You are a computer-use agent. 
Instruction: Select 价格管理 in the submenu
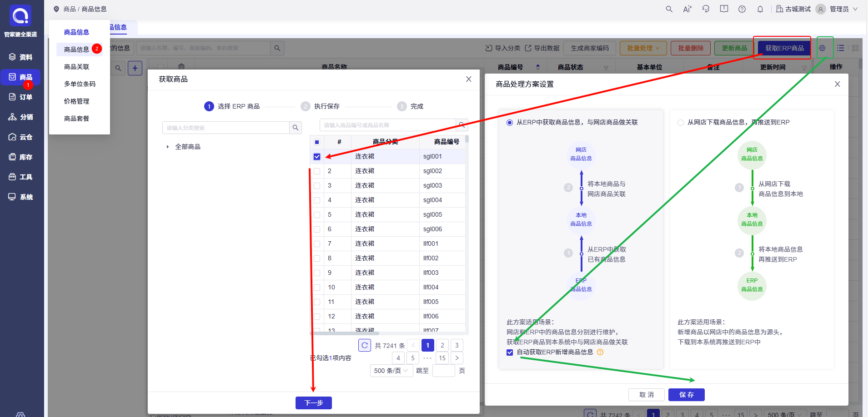76,101
